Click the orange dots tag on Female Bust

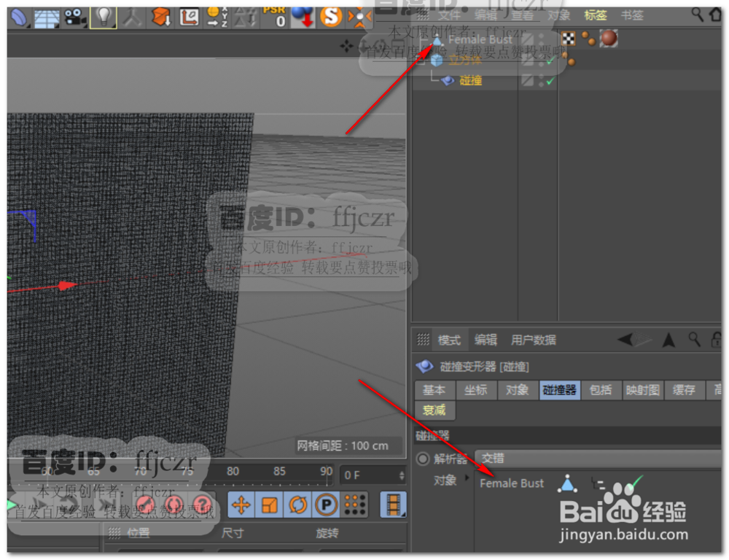click(x=588, y=39)
